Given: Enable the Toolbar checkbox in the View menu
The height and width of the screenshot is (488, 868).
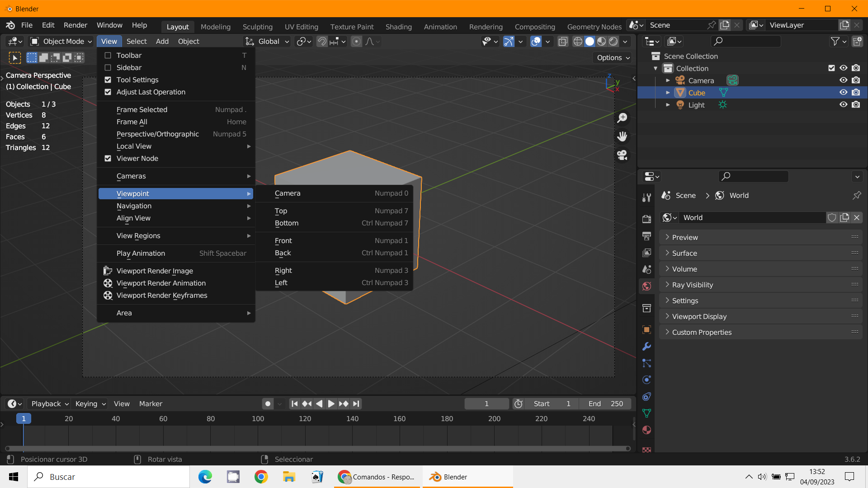Looking at the screenshot, I should tap(108, 56).
